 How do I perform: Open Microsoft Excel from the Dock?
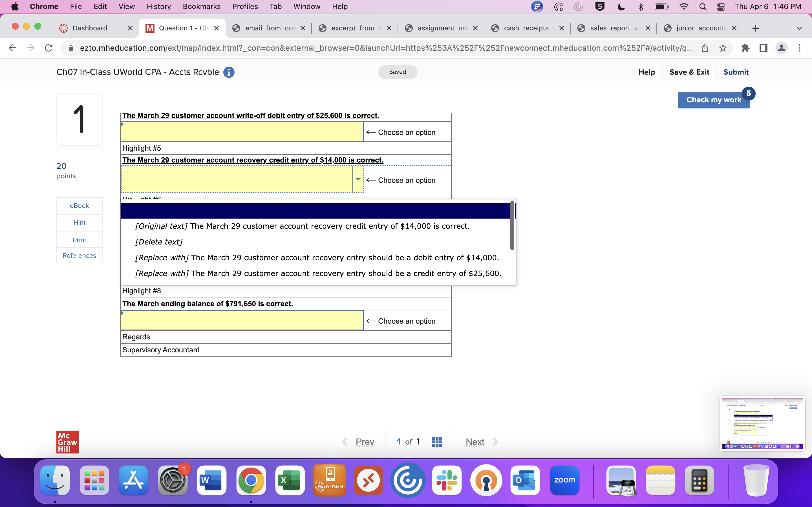pyautogui.click(x=290, y=480)
